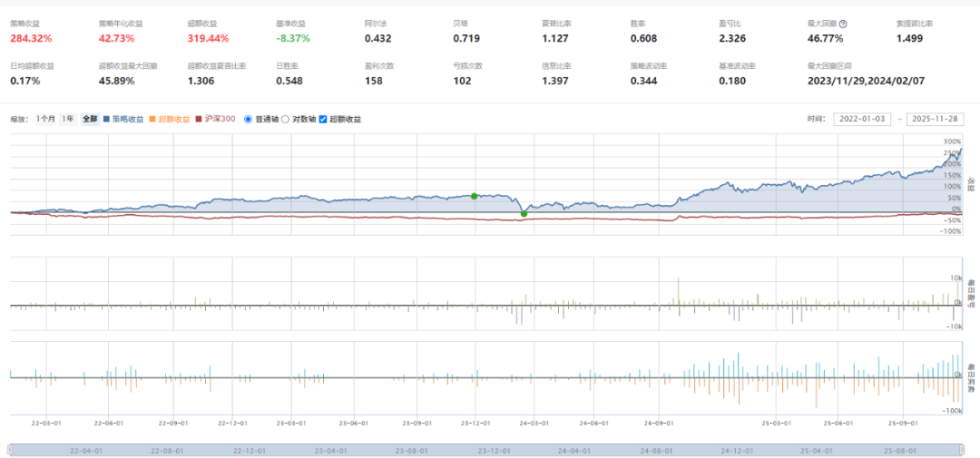Set zoom range to 1个月
Viewport: 980px width, 458px height.
[x=45, y=119]
